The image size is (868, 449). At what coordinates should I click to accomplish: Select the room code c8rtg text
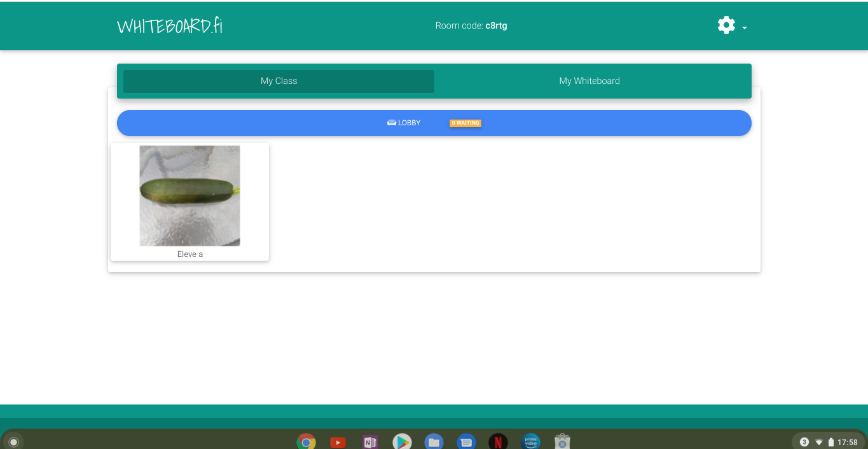(496, 26)
